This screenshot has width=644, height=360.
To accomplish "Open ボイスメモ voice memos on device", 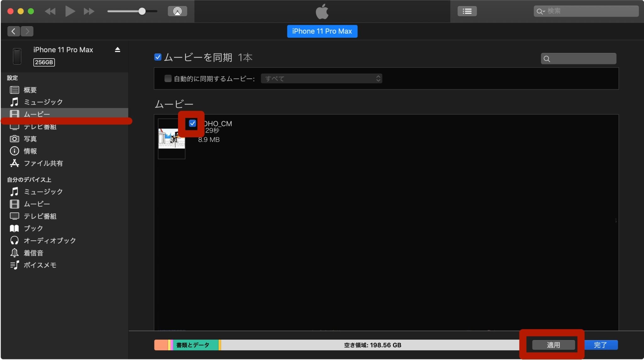I will click(x=64, y=265).
